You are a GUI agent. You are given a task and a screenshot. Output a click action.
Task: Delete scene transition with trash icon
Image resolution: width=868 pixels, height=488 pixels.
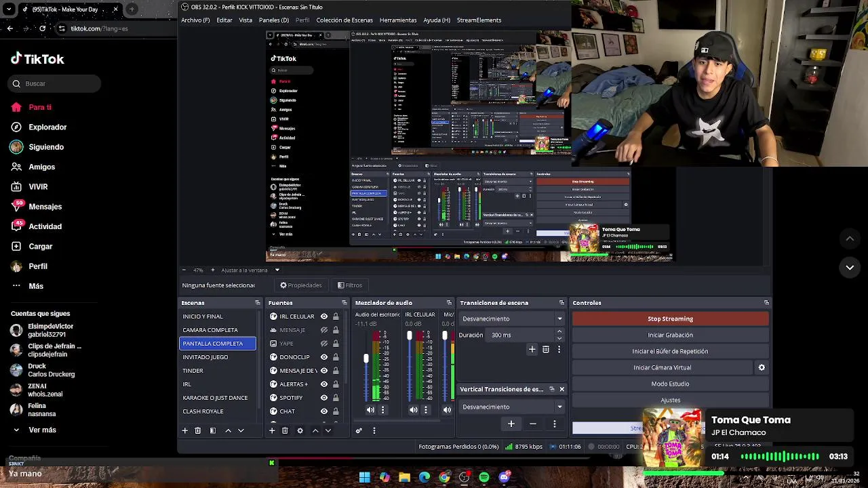pos(546,349)
